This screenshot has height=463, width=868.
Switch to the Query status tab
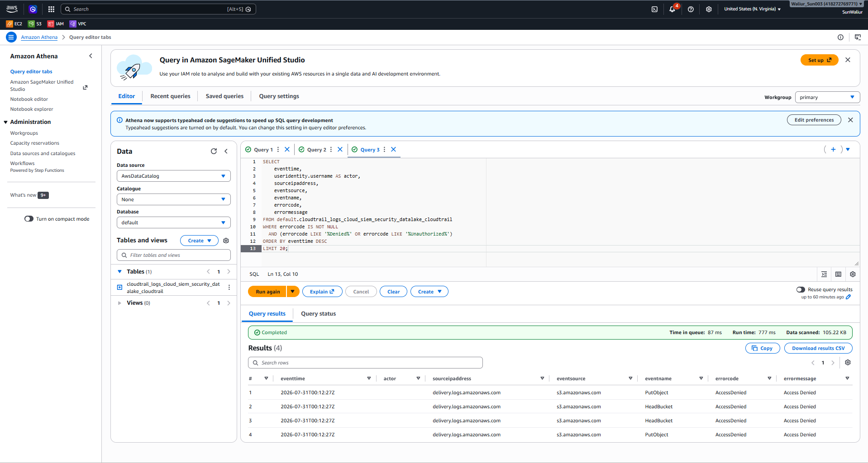coord(319,314)
